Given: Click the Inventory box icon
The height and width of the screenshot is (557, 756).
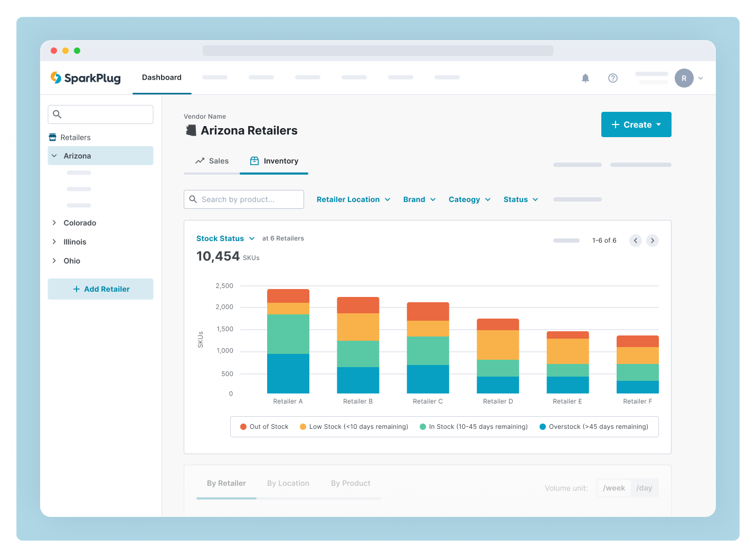Looking at the screenshot, I should pyautogui.click(x=254, y=161).
